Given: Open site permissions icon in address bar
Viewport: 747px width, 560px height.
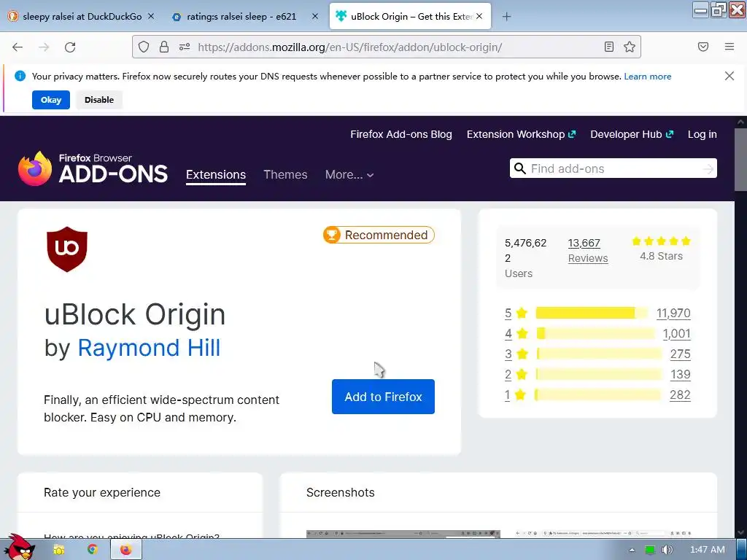Looking at the screenshot, I should (x=185, y=47).
